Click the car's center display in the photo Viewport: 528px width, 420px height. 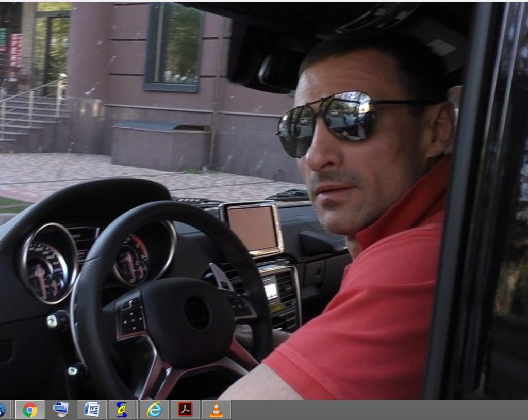click(x=253, y=228)
